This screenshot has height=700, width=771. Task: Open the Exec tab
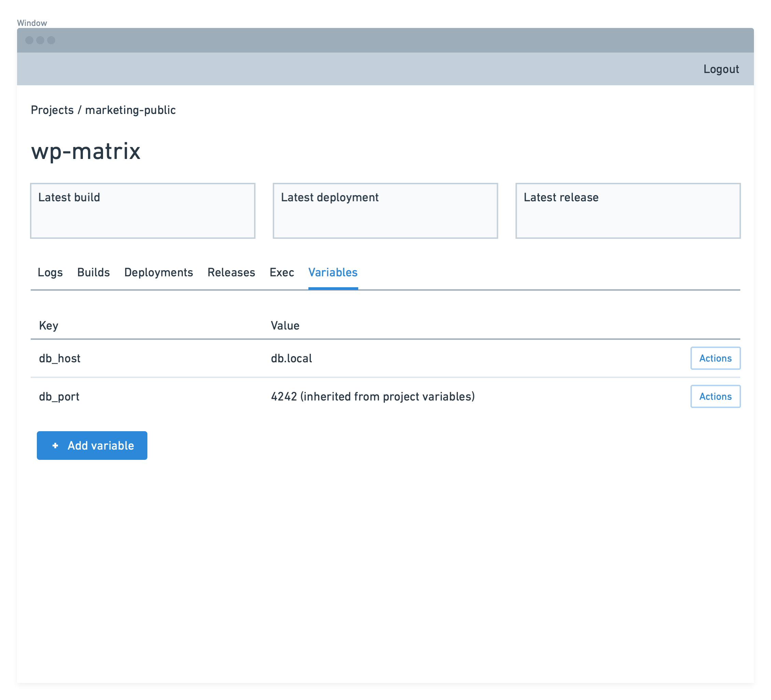click(282, 272)
